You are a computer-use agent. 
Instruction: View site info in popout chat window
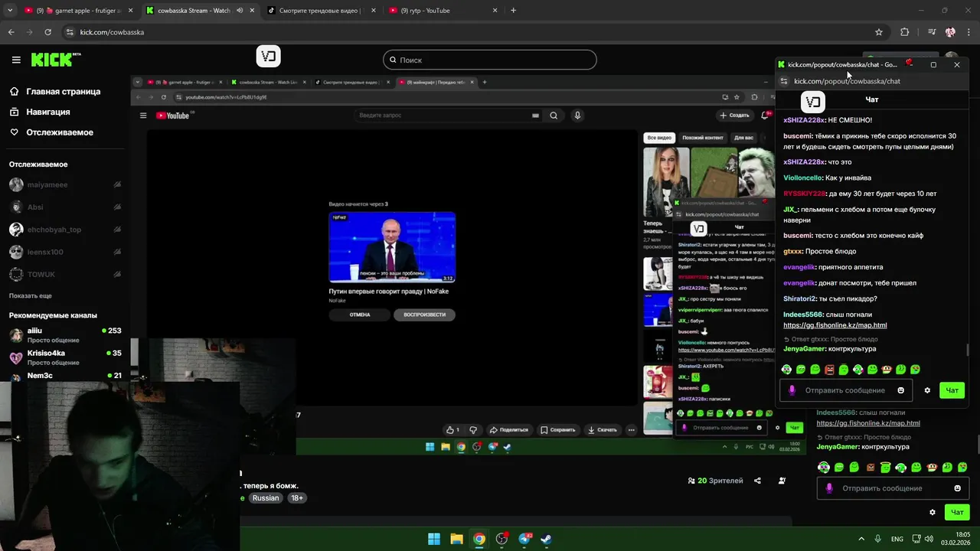783,81
